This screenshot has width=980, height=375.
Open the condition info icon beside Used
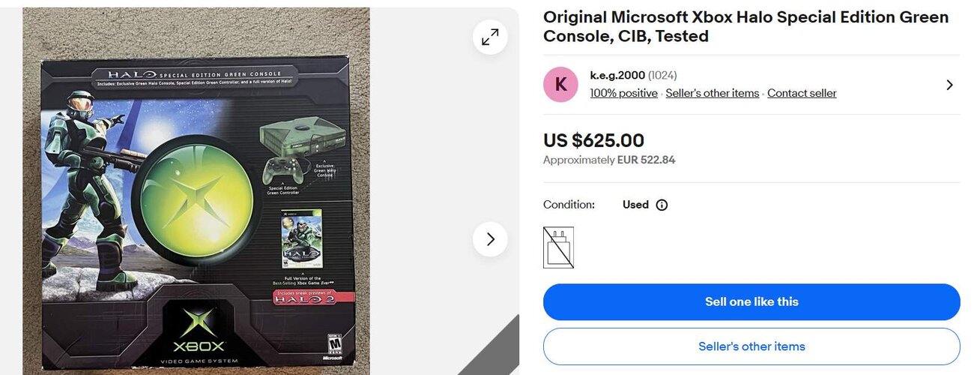pyautogui.click(x=662, y=205)
